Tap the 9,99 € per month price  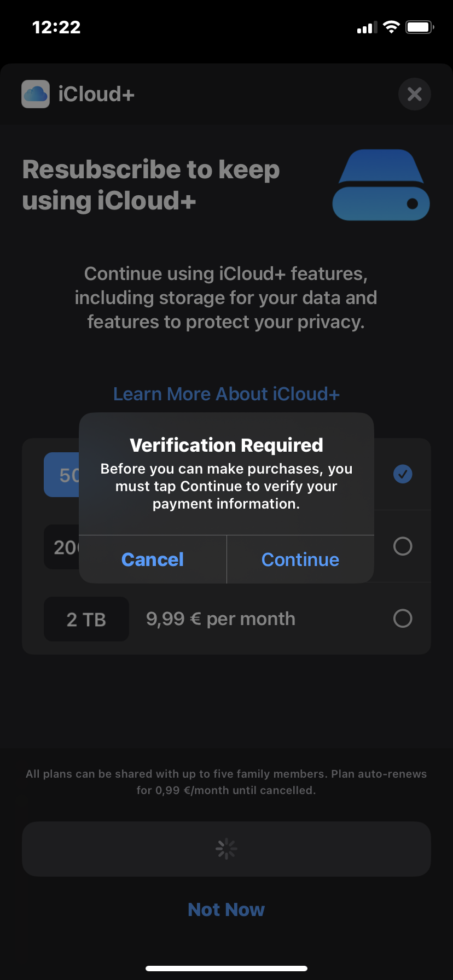click(220, 619)
